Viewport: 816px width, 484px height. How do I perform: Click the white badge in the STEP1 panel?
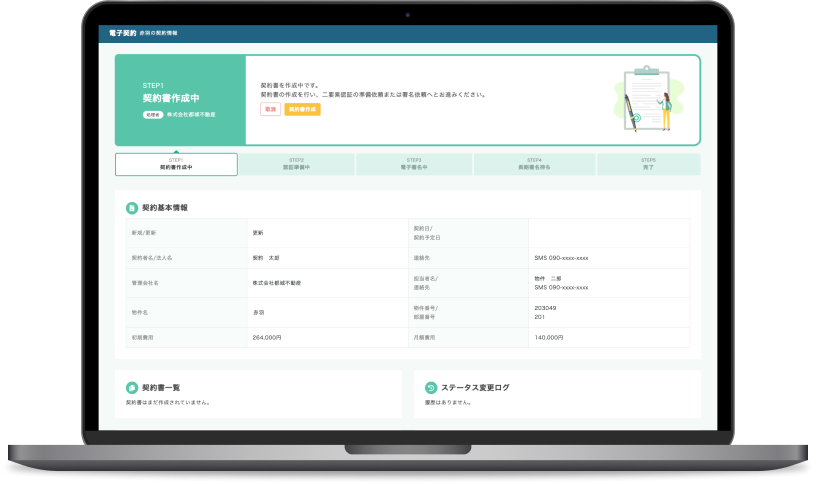point(153,114)
